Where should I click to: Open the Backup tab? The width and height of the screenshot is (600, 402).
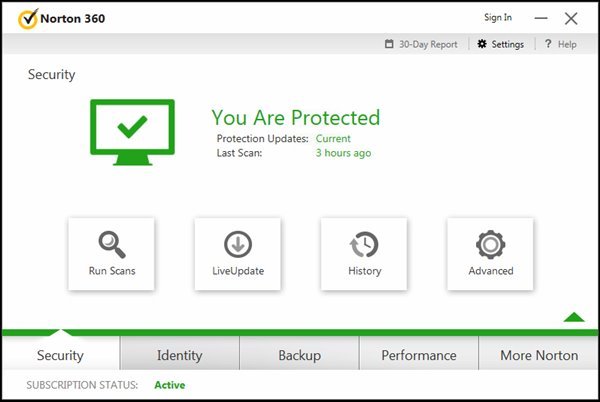tap(299, 355)
